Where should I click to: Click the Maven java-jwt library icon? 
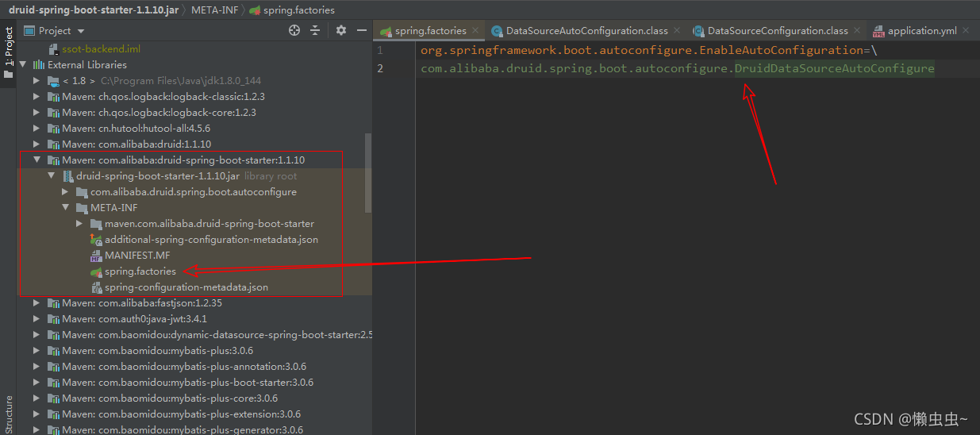click(x=53, y=319)
